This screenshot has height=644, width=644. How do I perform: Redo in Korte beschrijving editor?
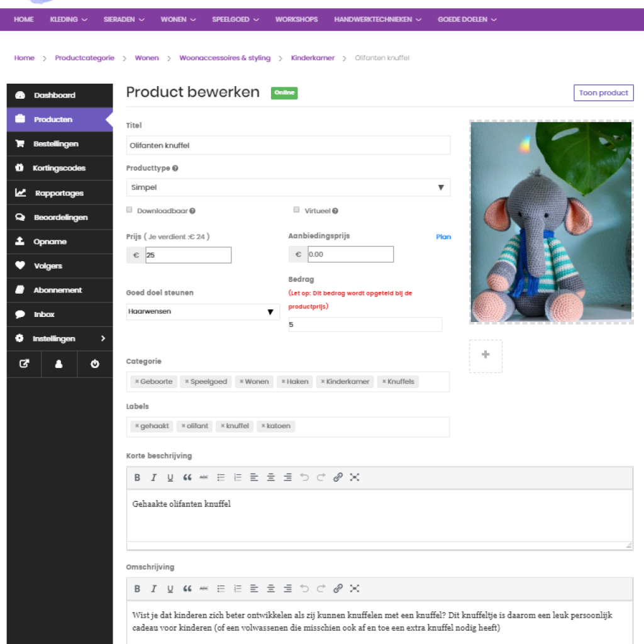(x=321, y=477)
